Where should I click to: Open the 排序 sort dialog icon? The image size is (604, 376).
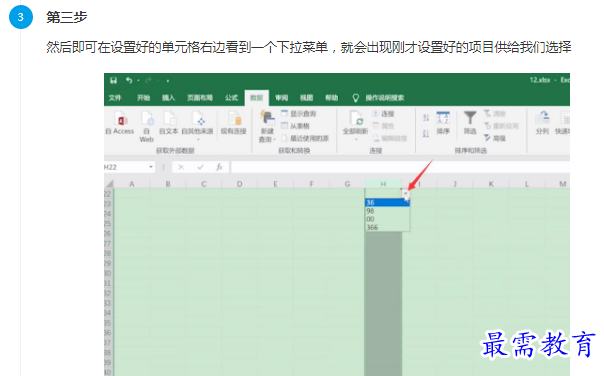[443, 123]
